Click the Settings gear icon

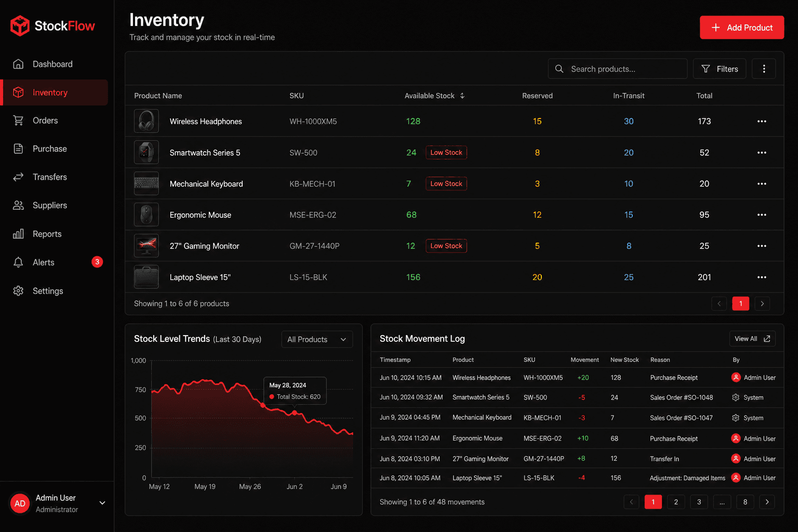(x=18, y=291)
